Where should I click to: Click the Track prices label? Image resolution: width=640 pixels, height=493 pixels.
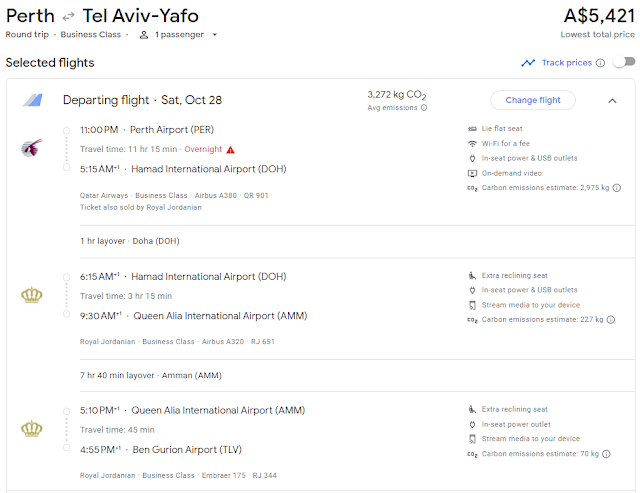[566, 63]
